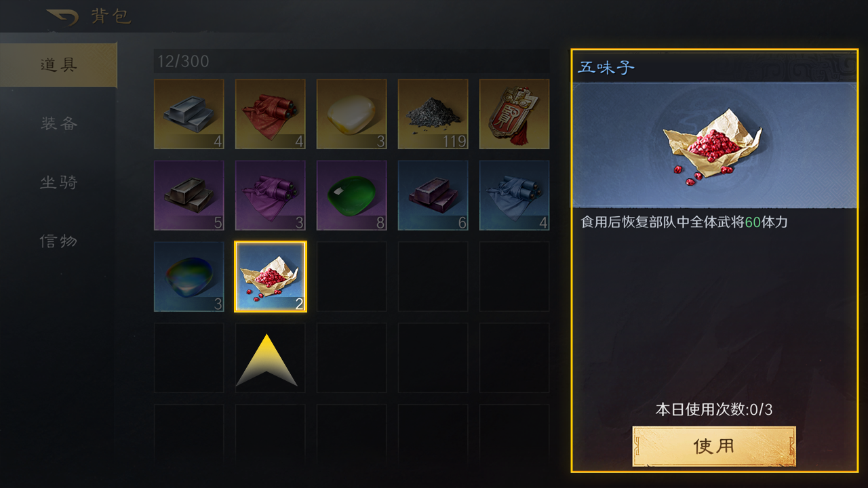Switch to the 装备 tab
868x488 pixels.
(58, 123)
